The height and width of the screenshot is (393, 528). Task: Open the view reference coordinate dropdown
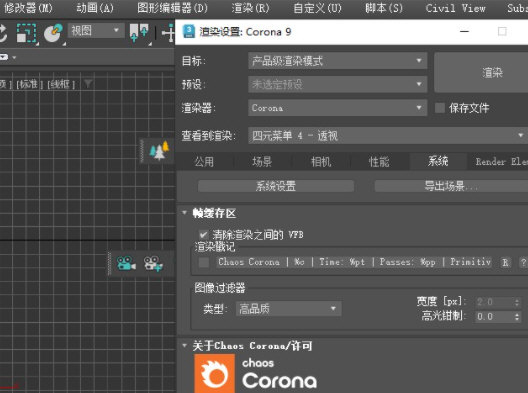96,31
